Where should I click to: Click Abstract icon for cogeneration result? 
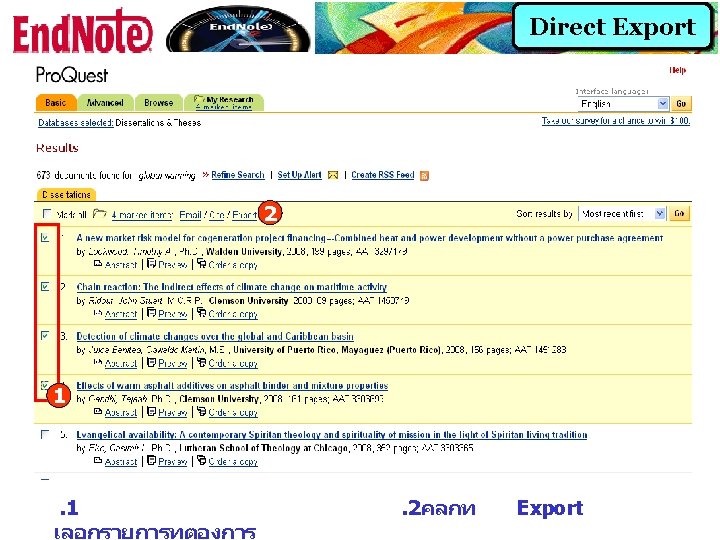pos(98,264)
